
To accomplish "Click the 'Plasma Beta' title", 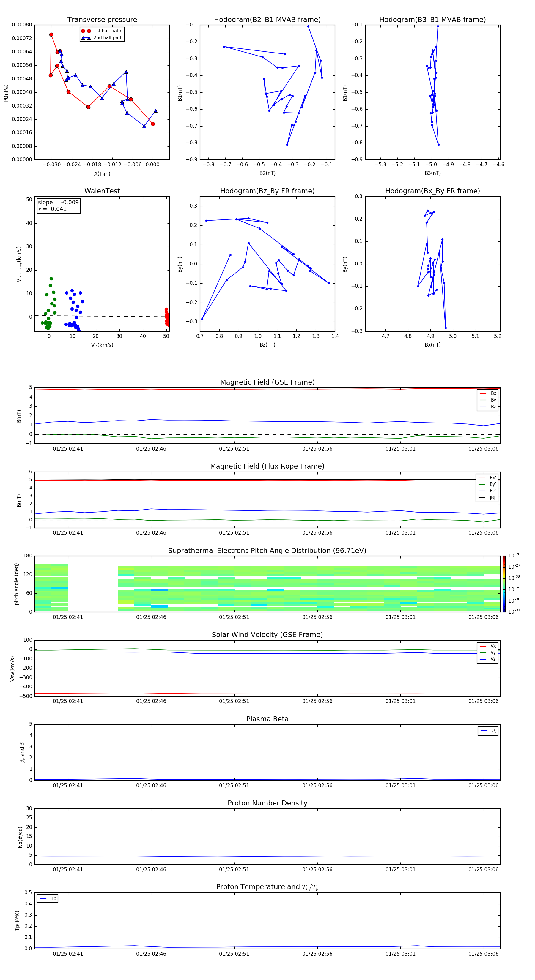I will coord(267,719).
